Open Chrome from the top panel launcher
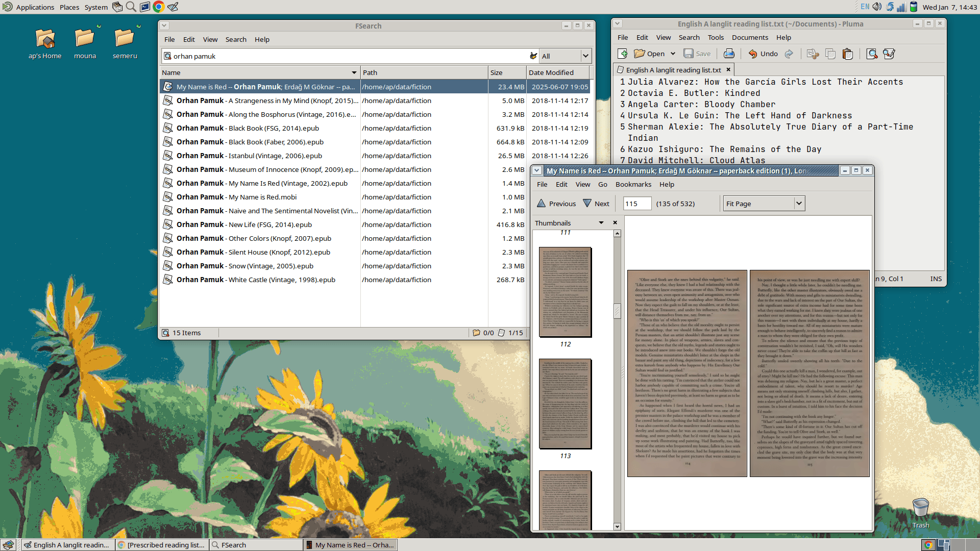The image size is (980, 551). pyautogui.click(x=159, y=7)
